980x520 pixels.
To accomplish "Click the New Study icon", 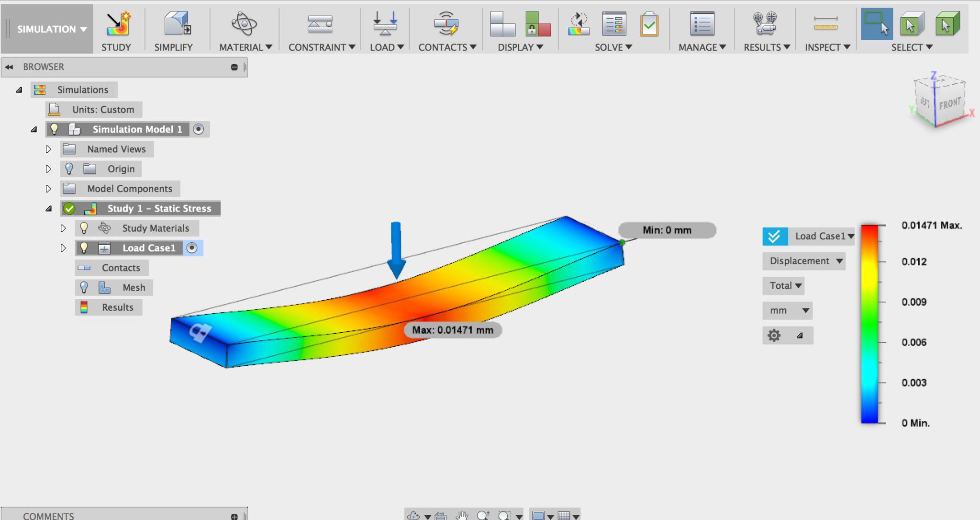I will tap(118, 24).
